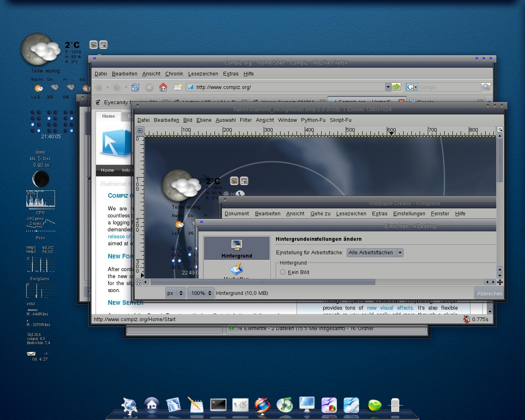Click 'Hintergrund (10,0 MB)' status text in GIMP
Screen dimensions: 525x420
pyautogui.click(x=242, y=293)
